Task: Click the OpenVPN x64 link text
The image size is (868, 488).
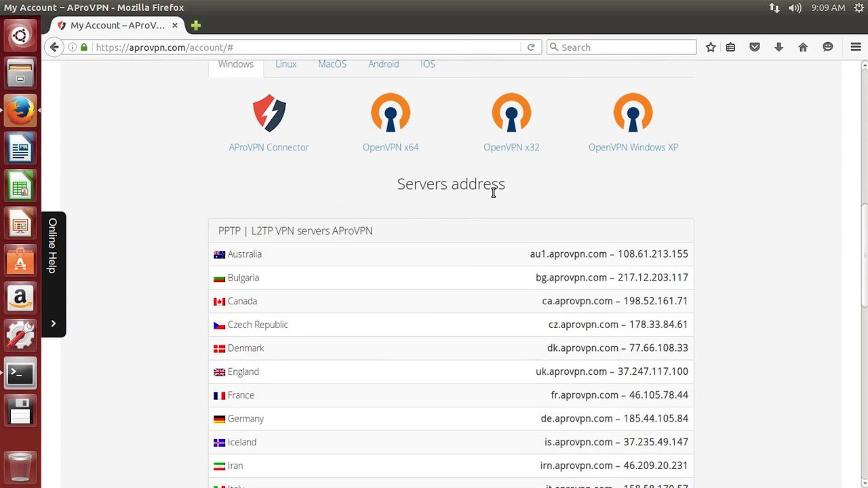Action: (391, 147)
